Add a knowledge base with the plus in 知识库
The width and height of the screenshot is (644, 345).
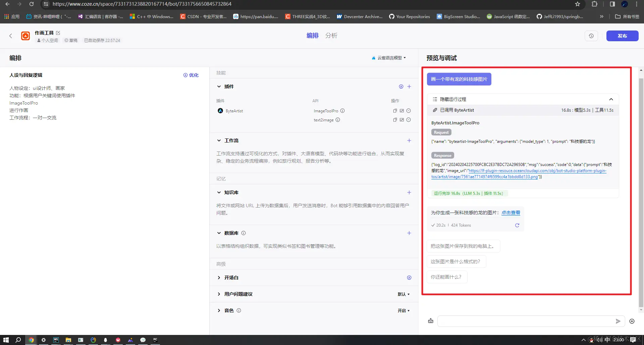409,192
